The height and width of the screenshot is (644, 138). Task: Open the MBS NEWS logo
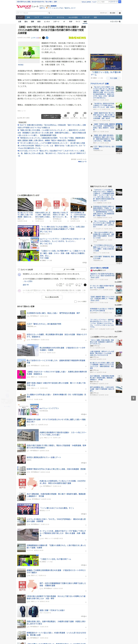[77, 38]
